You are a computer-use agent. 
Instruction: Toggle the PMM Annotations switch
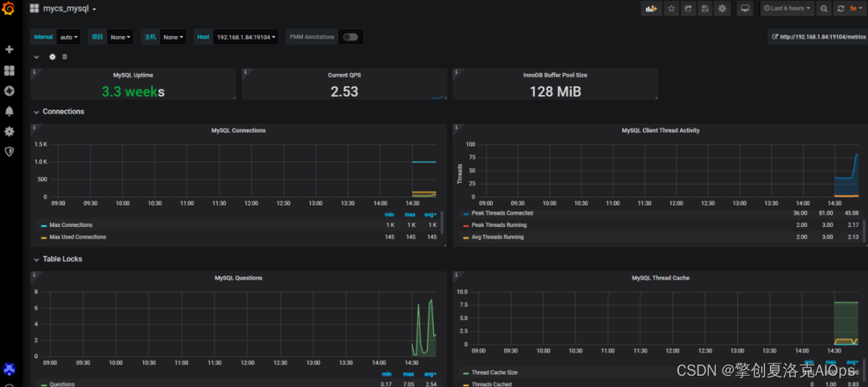point(350,37)
